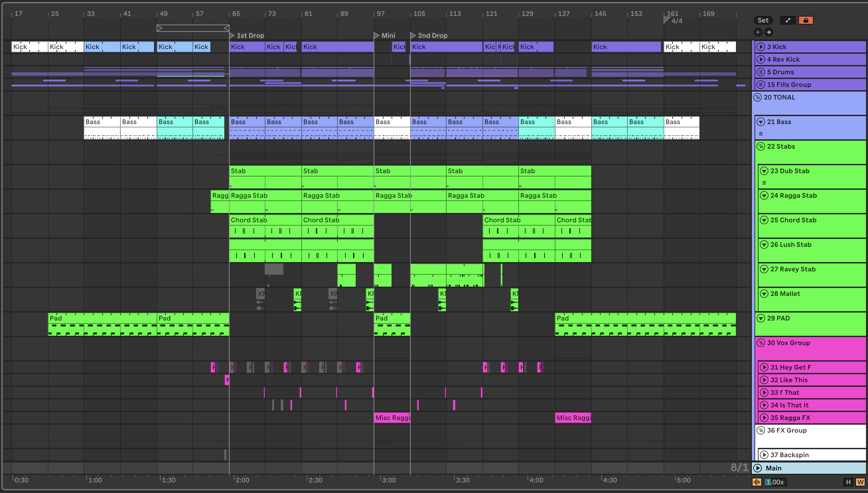Fold the 22 Stabs group
The width and height of the screenshot is (868, 493).
761,146
